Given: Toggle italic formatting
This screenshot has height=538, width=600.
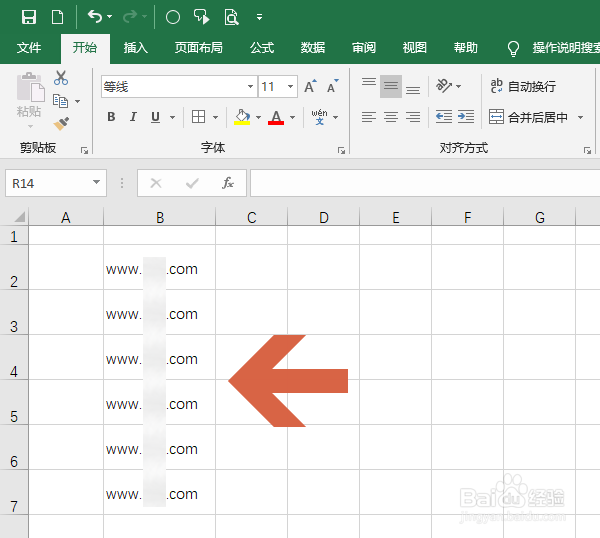Looking at the screenshot, I should [x=133, y=117].
